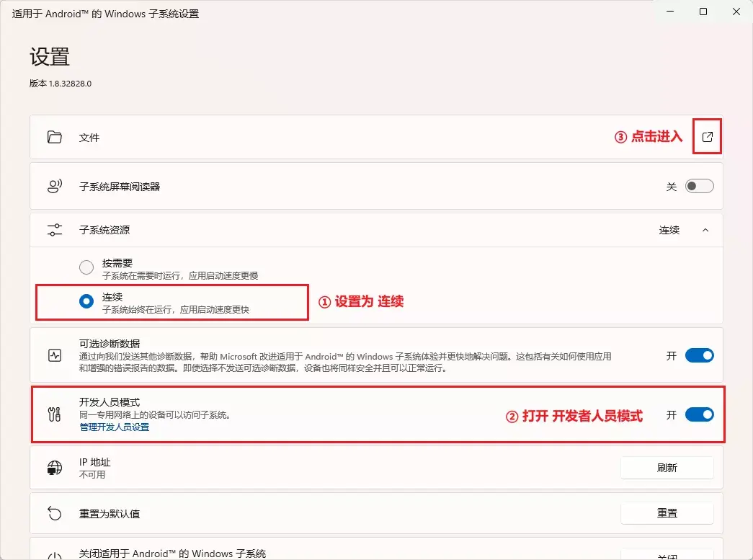Image resolution: width=753 pixels, height=560 pixels.
Task: Click the folder icon beside 文件
Action: point(55,137)
